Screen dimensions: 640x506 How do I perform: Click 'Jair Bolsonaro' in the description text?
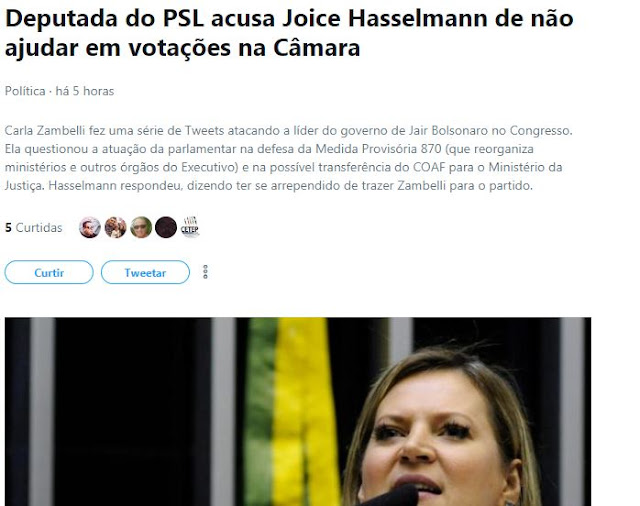[x=448, y=131]
